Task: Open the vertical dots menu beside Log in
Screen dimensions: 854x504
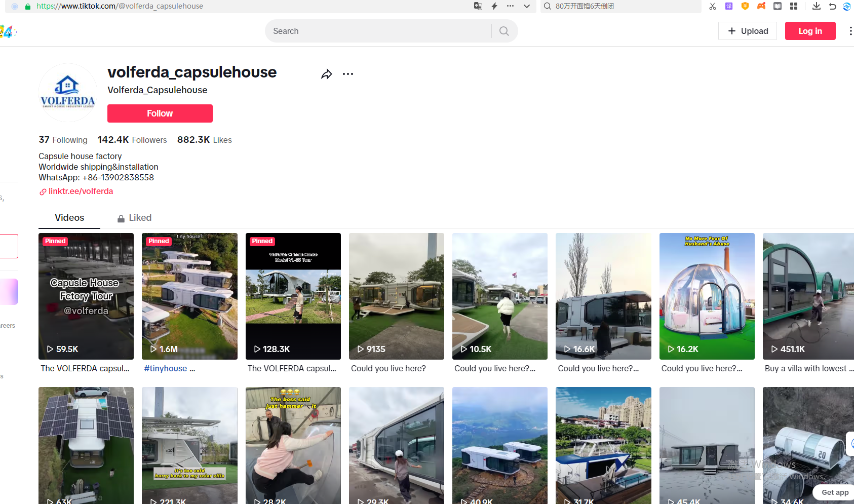Action: tap(850, 31)
